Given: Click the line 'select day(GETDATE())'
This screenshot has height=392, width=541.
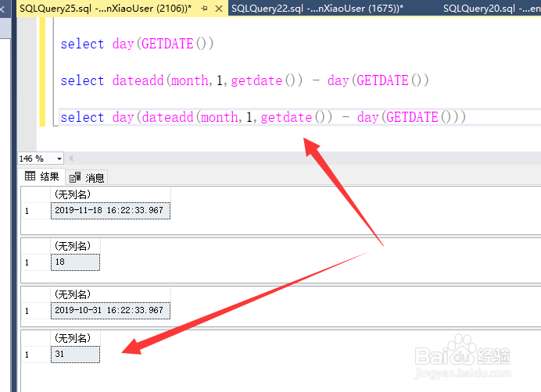Looking at the screenshot, I should point(137,44).
